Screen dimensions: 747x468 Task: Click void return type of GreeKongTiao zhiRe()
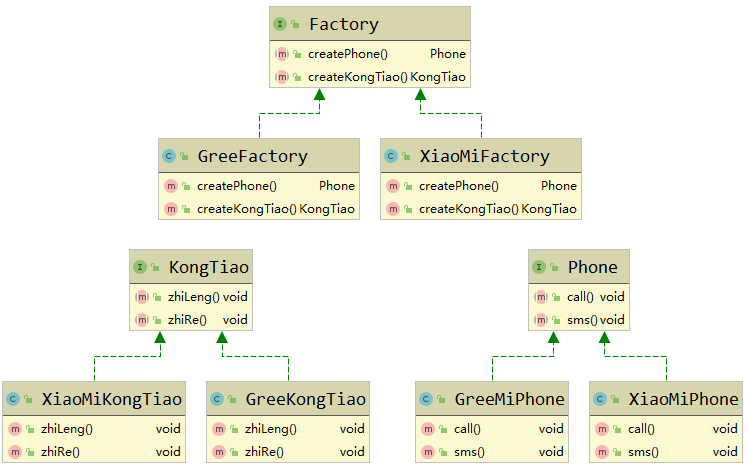click(x=352, y=452)
